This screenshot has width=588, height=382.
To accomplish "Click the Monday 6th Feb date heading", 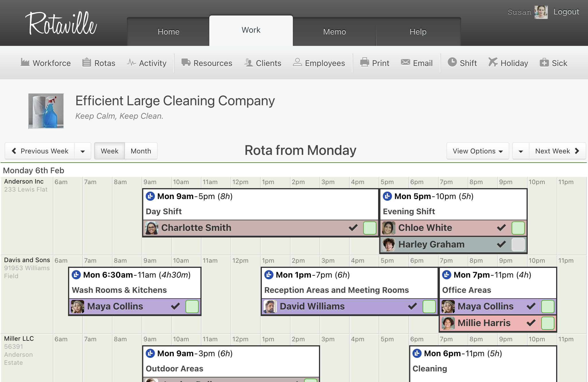I will [x=34, y=171].
